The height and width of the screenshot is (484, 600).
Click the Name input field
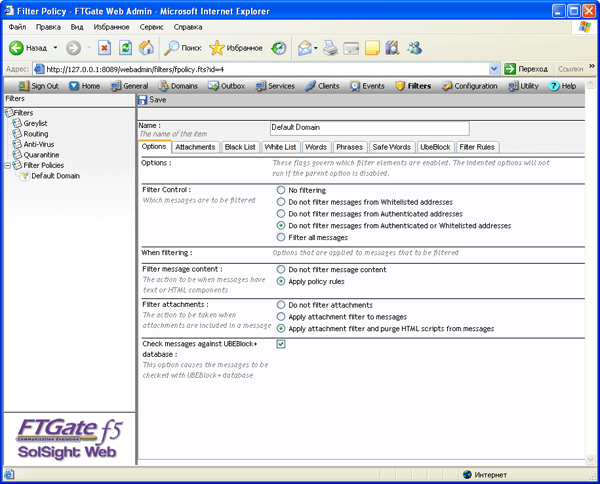(370, 128)
